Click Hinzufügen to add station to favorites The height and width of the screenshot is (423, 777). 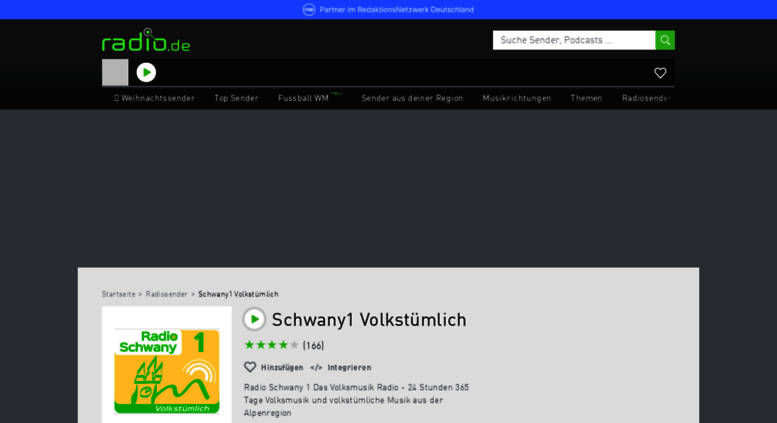pyautogui.click(x=282, y=368)
